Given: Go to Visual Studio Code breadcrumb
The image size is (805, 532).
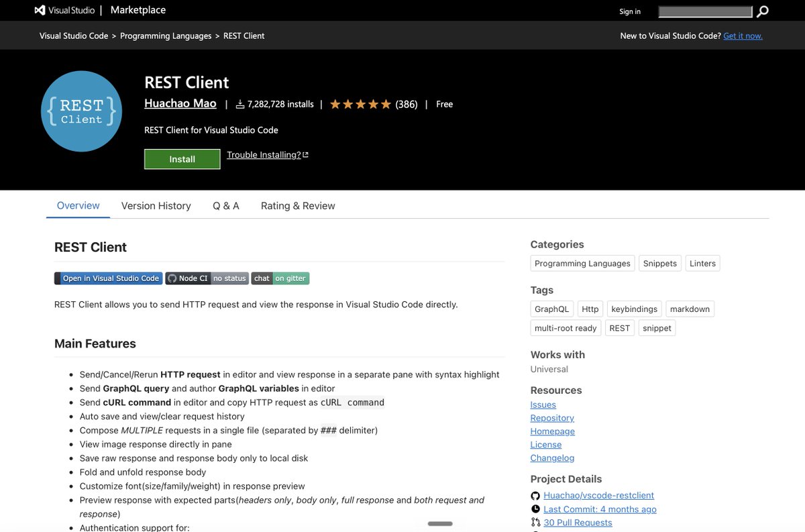Looking at the screenshot, I should tap(74, 36).
